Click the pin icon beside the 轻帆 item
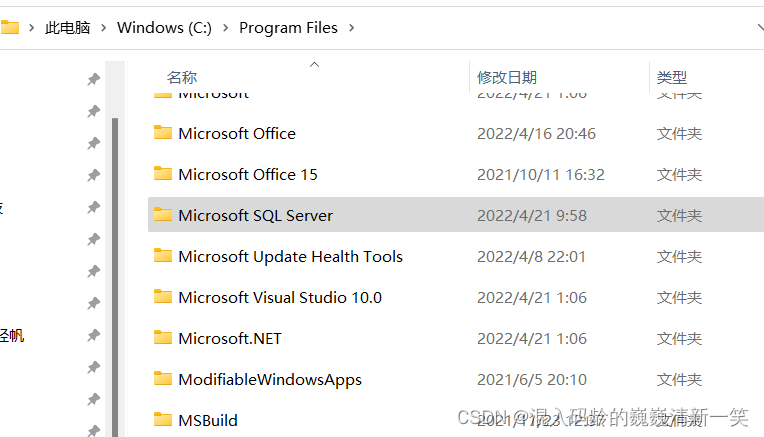Screen dimensions: 764x437 [94, 335]
